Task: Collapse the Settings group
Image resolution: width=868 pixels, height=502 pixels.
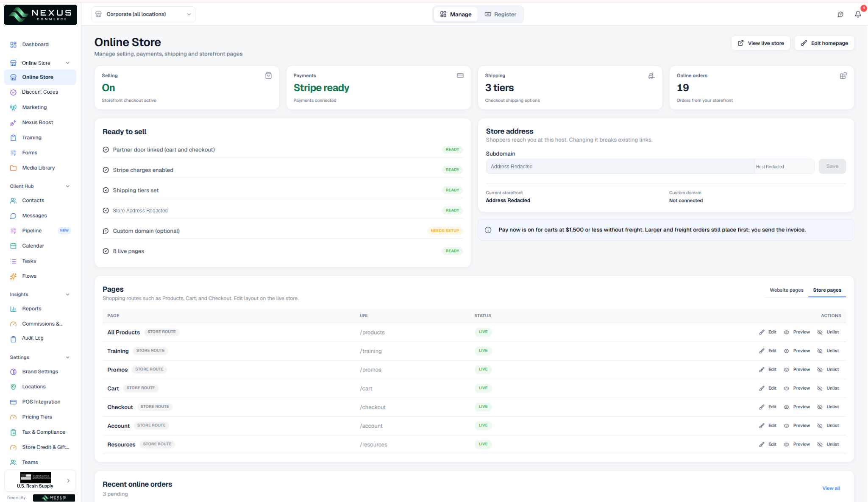Action: coord(67,357)
